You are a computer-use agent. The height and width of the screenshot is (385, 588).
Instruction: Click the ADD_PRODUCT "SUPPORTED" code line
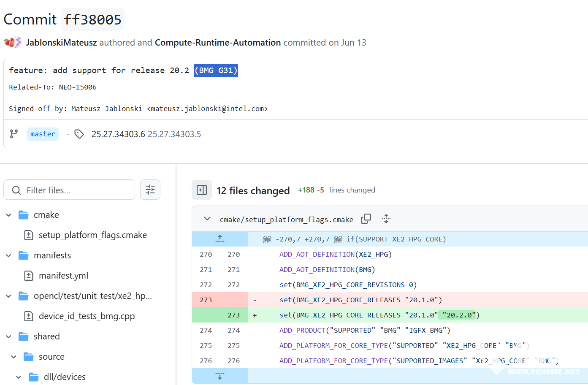pyautogui.click(x=365, y=331)
